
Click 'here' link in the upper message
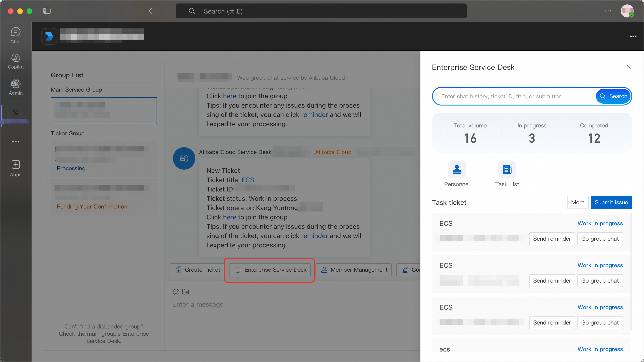(230, 96)
